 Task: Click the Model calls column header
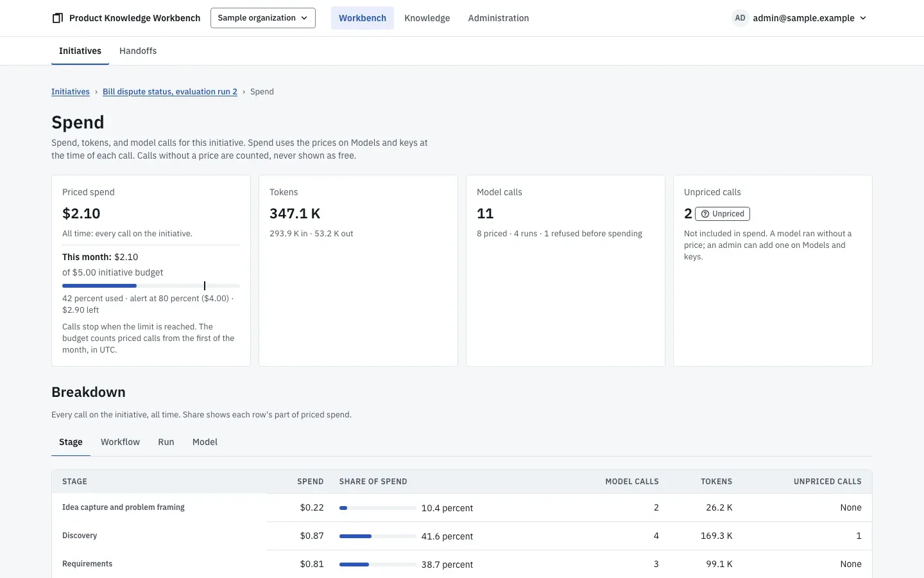pos(632,482)
